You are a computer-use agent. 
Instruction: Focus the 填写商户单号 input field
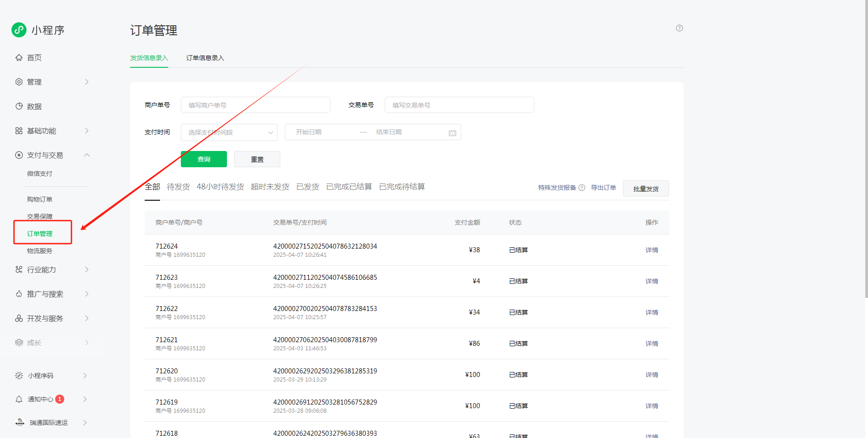[255, 105]
